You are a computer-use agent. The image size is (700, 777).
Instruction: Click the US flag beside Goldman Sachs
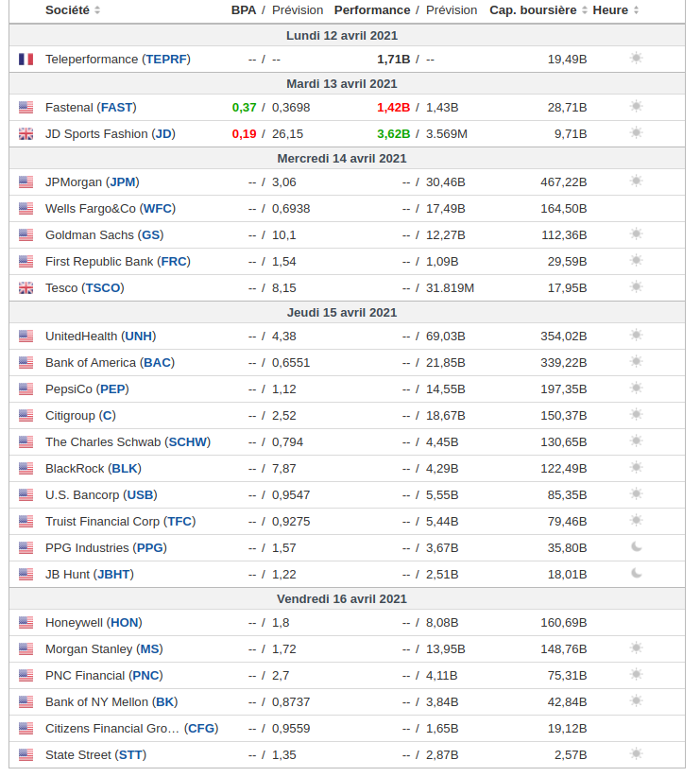(26, 234)
